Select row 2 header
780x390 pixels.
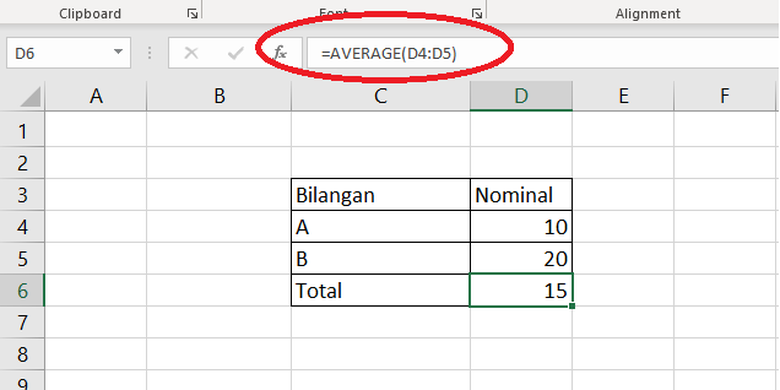22,163
